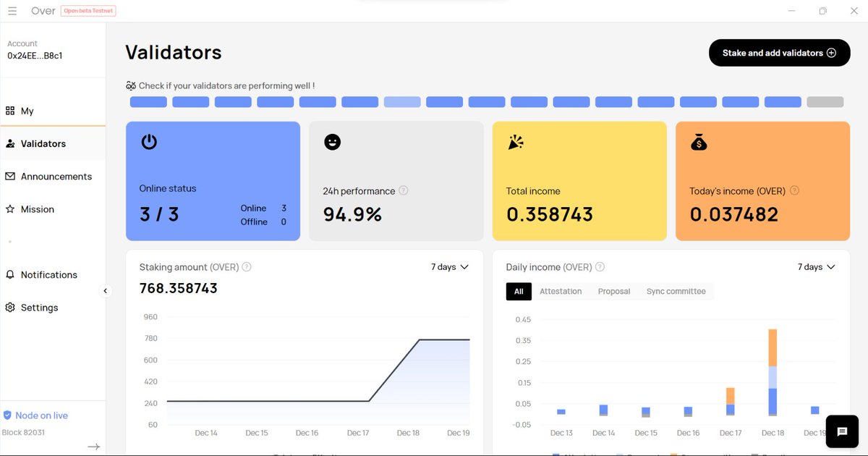
Task: Click the Node on live shield icon
Action: (x=7, y=415)
